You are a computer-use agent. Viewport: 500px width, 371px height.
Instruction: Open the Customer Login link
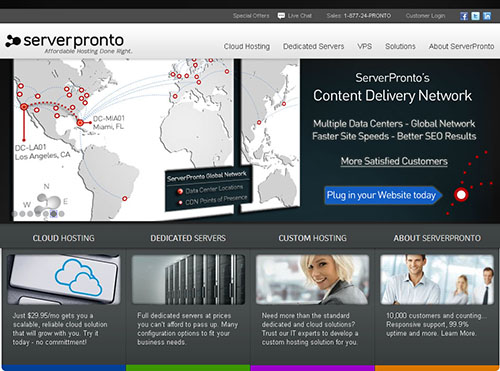pyautogui.click(x=425, y=16)
